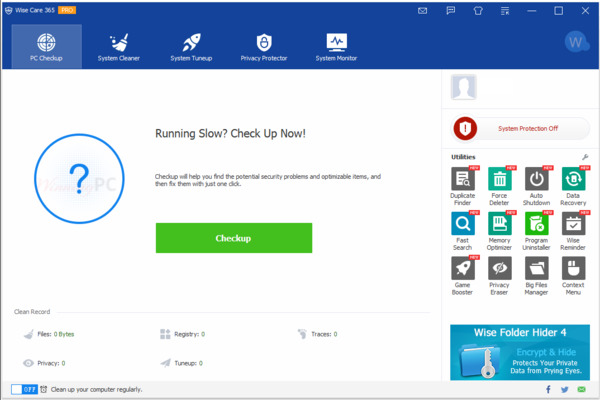Click the Wise Care 365 shield logo
Screen dimensions: 600x400
coord(8,10)
